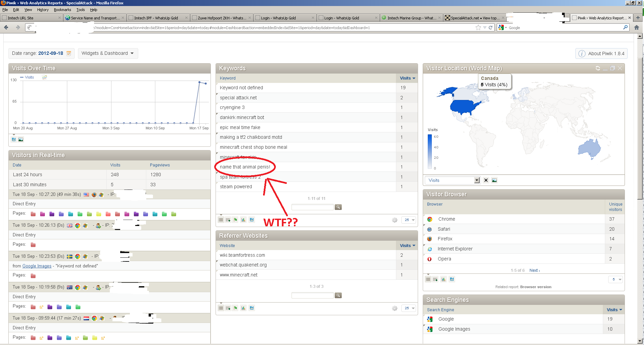Close the Visitor Location widget
This screenshot has height=345, width=644.
click(620, 68)
